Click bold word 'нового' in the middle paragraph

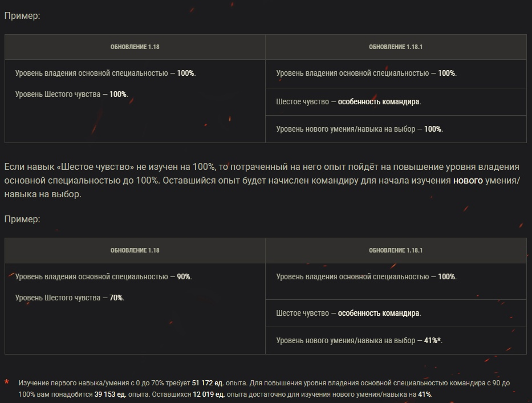[468, 181]
